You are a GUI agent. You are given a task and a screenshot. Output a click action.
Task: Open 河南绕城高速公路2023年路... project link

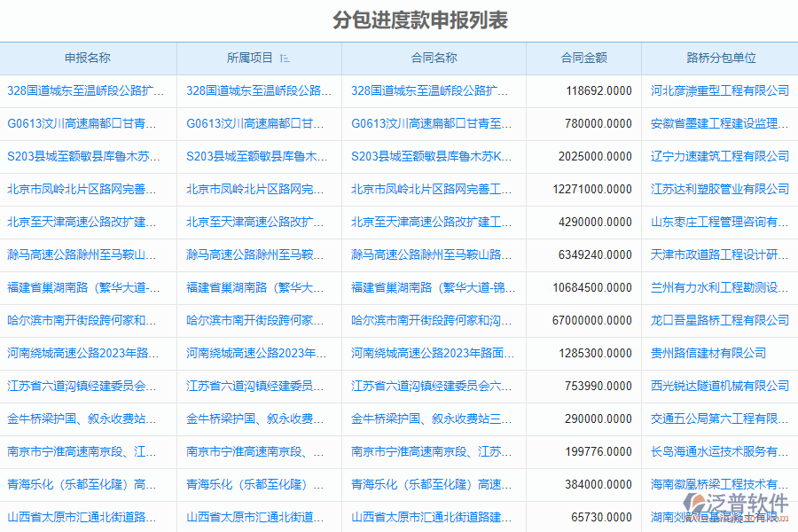pyautogui.click(x=254, y=353)
